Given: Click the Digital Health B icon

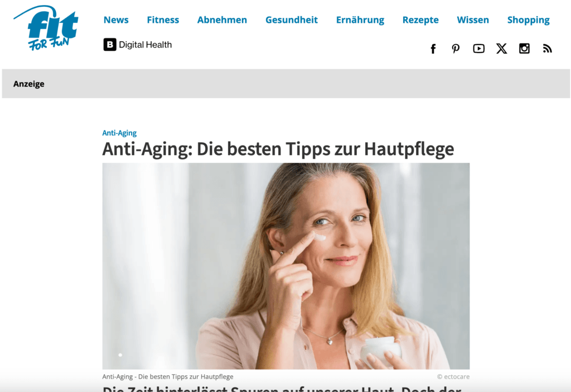Looking at the screenshot, I should pos(110,45).
